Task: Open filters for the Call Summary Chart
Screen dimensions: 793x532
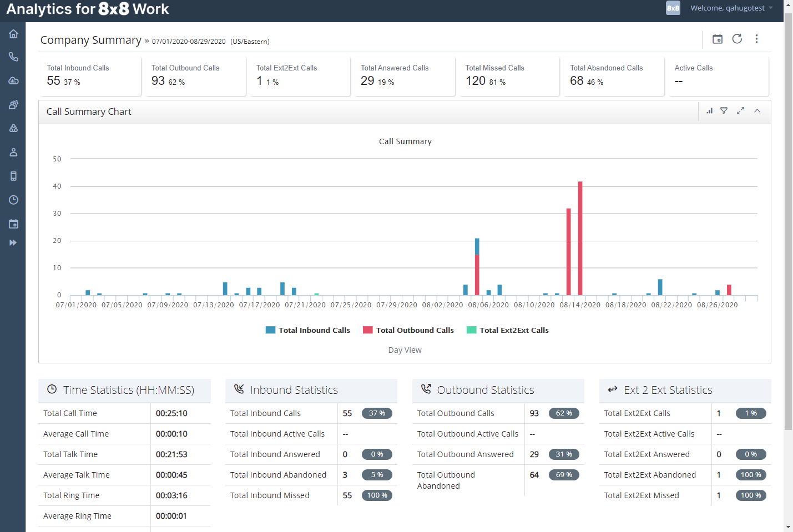Action: pyautogui.click(x=724, y=111)
